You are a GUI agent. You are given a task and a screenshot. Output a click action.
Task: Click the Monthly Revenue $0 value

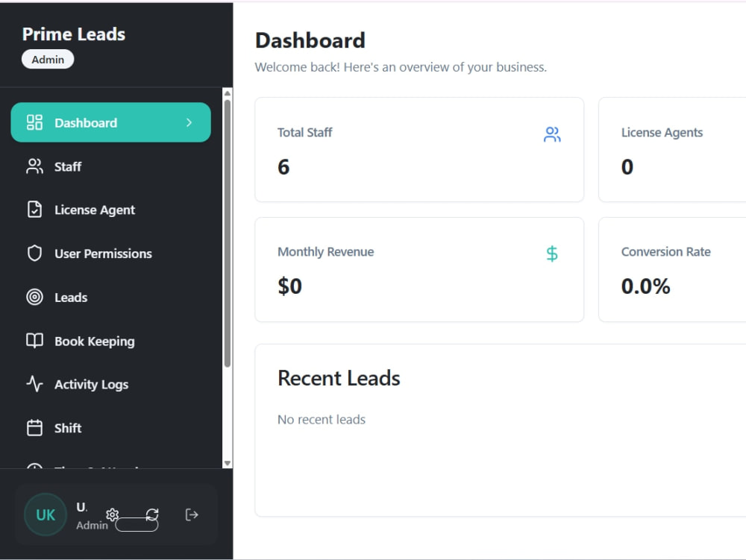pyautogui.click(x=289, y=286)
